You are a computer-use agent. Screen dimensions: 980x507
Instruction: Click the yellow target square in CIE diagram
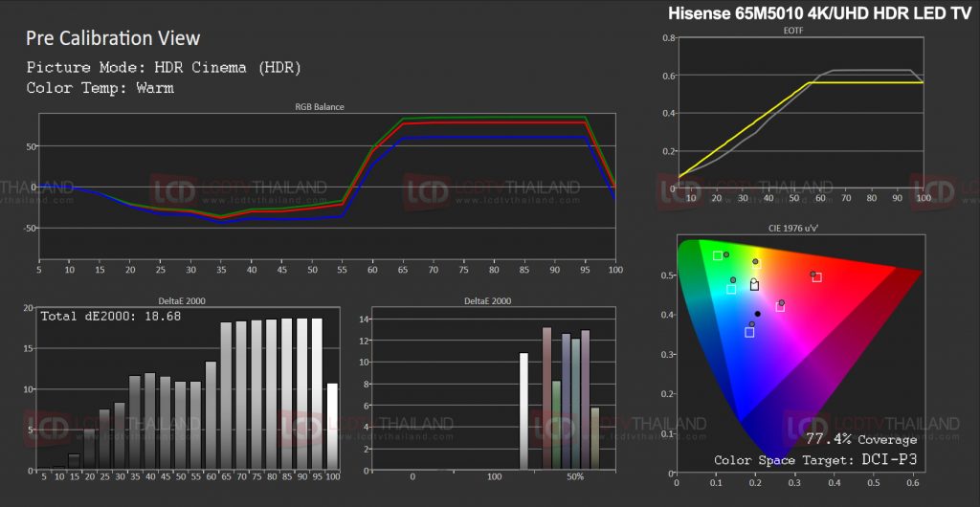point(757,265)
